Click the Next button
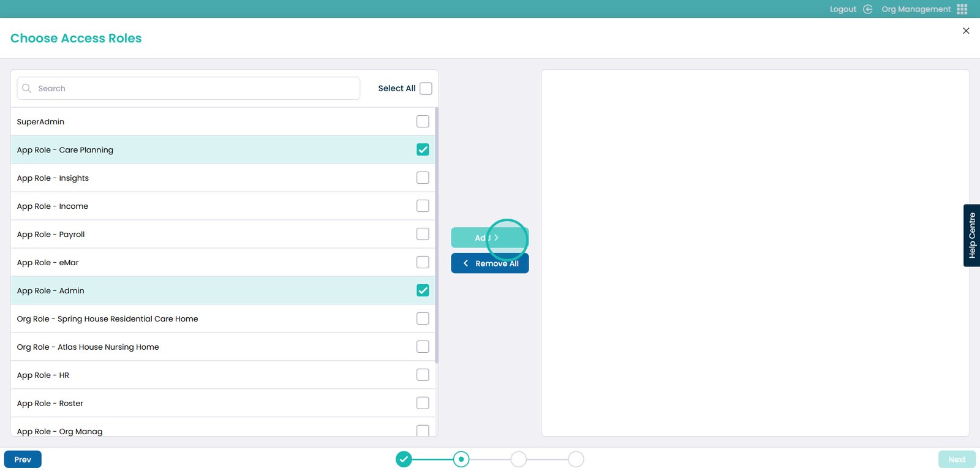The width and height of the screenshot is (980, 471). 957,459
